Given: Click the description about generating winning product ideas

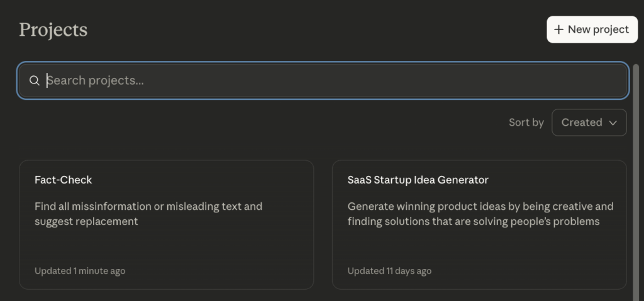Looking at the screenshot, I should (480, 214).
